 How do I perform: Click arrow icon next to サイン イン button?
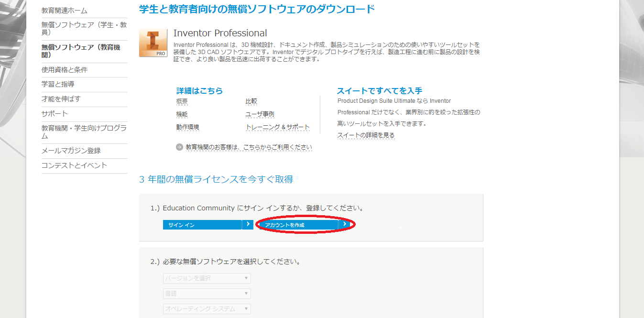pos(248,224)
